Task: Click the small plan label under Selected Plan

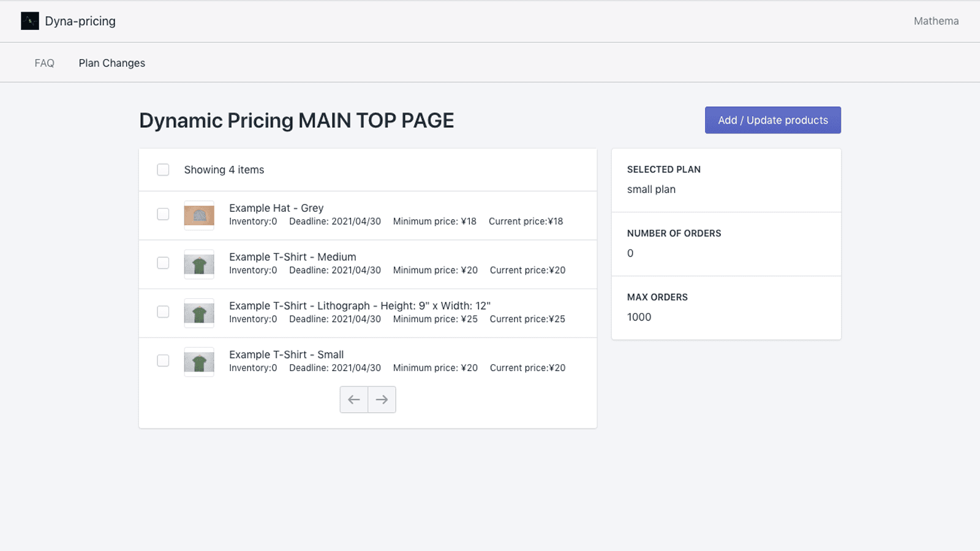Action: tap(650, 189)
